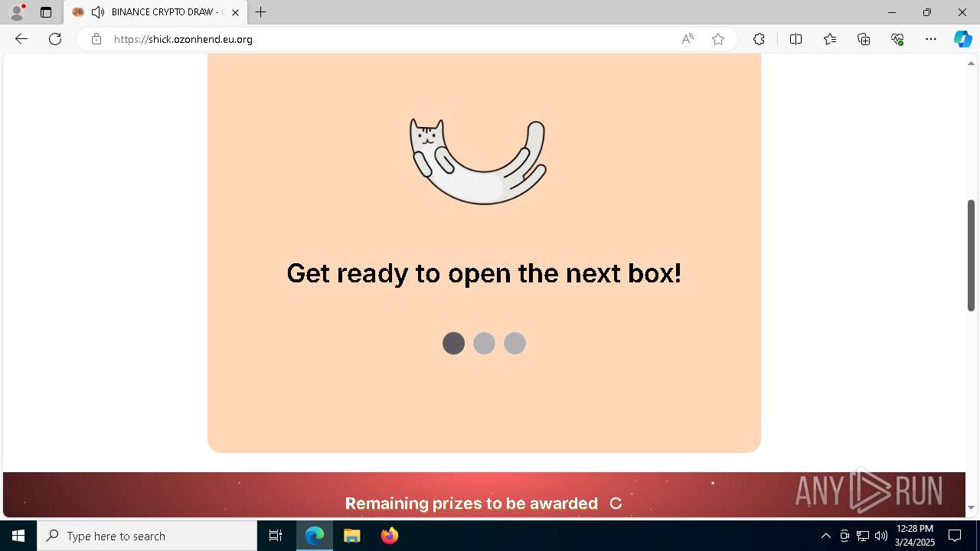Click the scrollbar down arrow
The width and height of the screenshot is (980, 551).
971,507
